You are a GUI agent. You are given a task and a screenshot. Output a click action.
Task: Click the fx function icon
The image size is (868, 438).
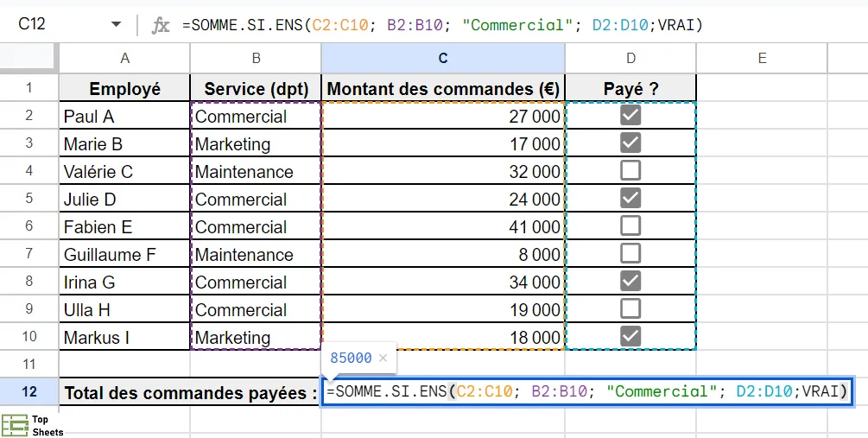point(161,25)
